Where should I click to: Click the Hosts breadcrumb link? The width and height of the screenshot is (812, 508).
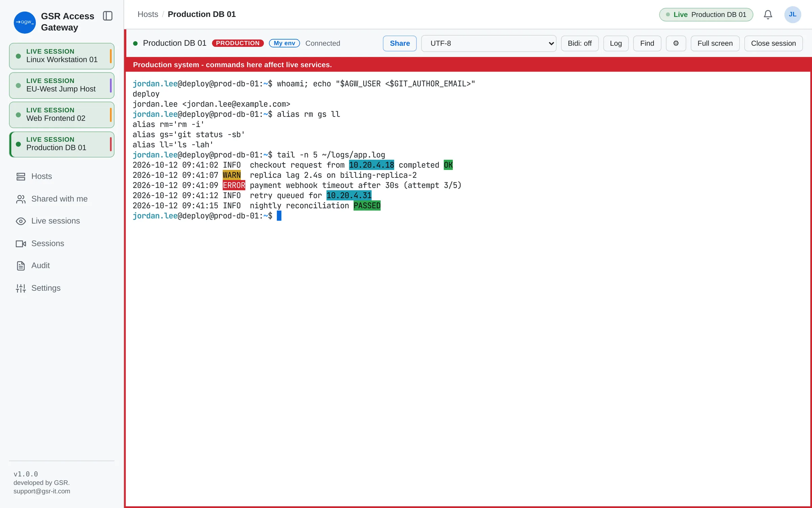point(148,14)
